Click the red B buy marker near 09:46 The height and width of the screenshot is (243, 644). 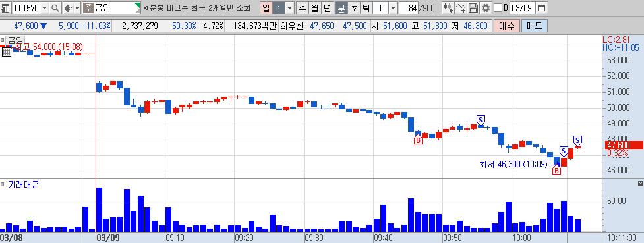[418, 140]
